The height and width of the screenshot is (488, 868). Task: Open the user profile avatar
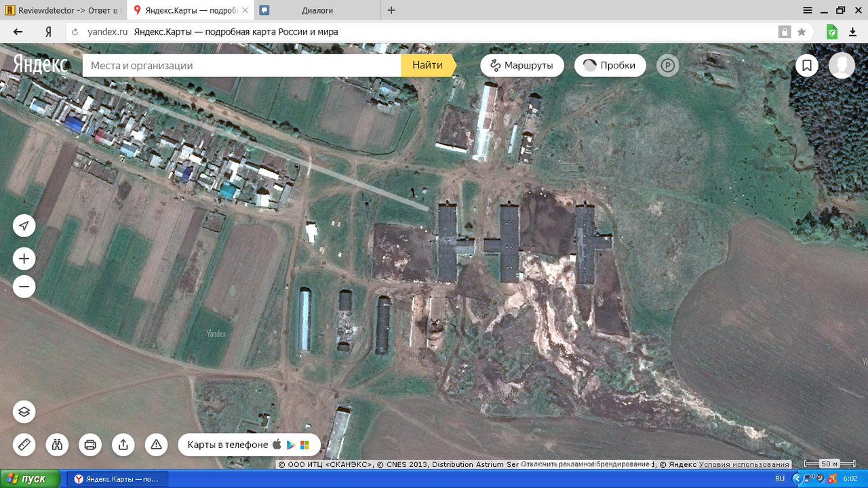(x=842, y=66)
